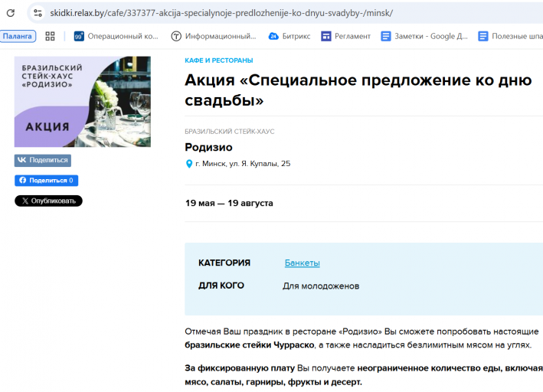Screen dimensions: 543x392
Task: Click the dates 19 мая — 19 августа
Action: pos(229,203)
